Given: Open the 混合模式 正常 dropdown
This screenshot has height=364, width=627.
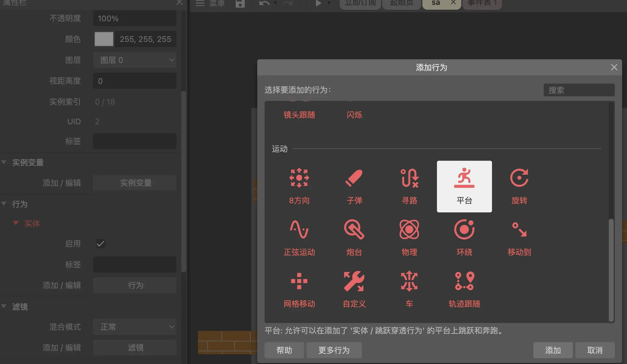Looking at the screenshot, I should click(x=135, y=327).
